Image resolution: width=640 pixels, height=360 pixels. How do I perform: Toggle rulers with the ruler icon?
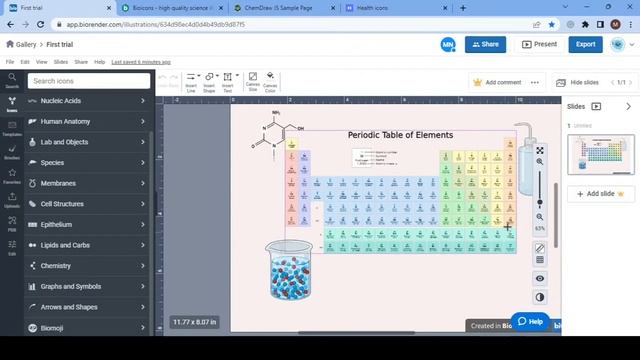(540, 248)
